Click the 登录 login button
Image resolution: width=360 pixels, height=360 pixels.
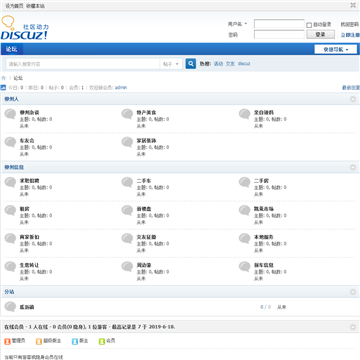[320, 35]
